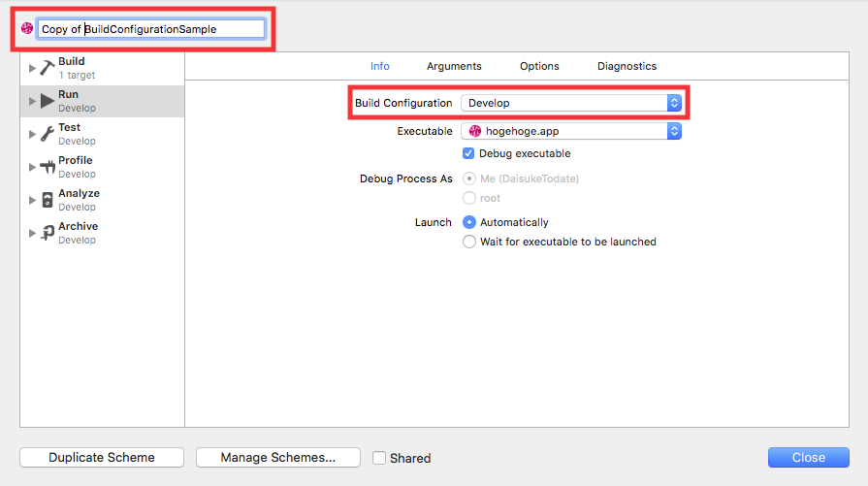Click the scheme app icon beside name field
Screen dimensions: 868x486
[x=27, y=29]
